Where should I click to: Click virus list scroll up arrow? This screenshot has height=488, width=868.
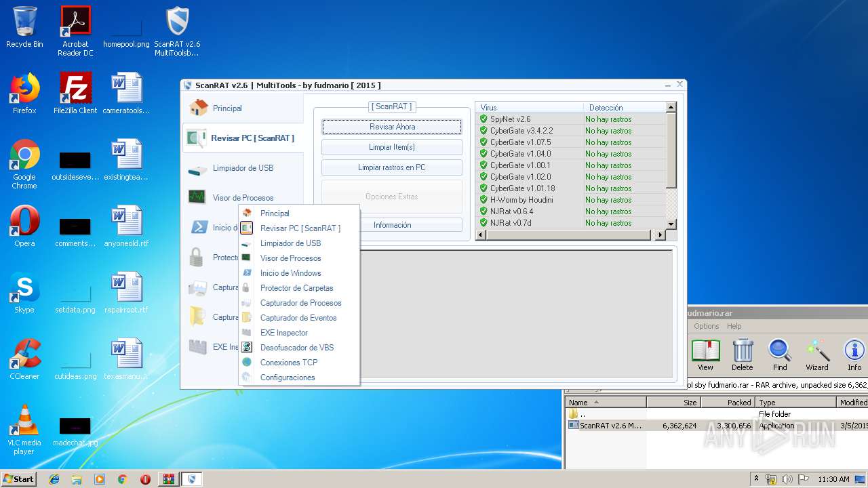point(671,107)
